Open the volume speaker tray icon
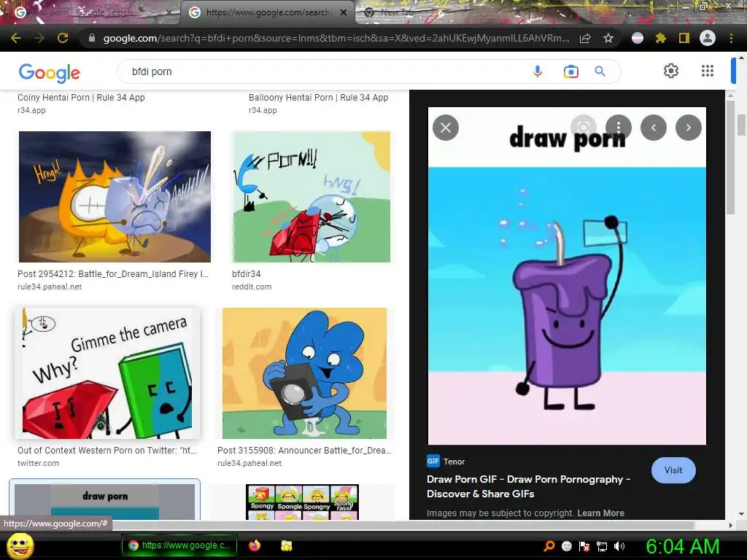 [x=619, y=546]
